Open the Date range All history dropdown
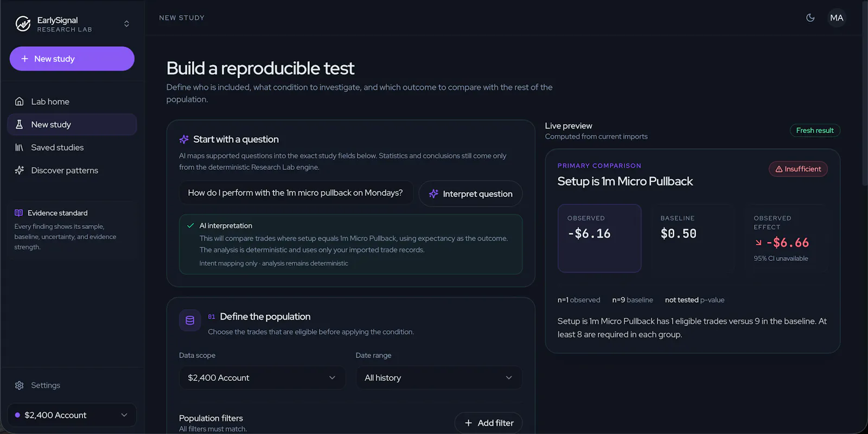This screenshot has height=434, width=868. click(439, 378)
